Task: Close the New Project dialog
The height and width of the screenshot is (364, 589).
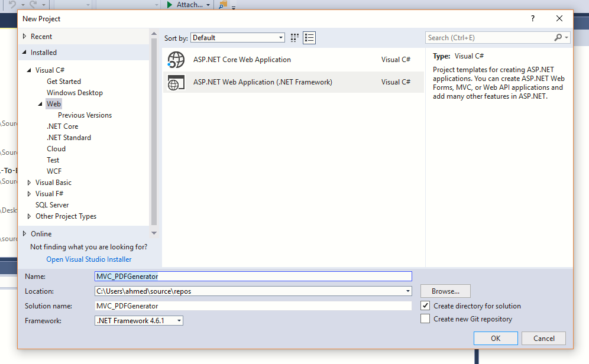Action: point(559,18)
